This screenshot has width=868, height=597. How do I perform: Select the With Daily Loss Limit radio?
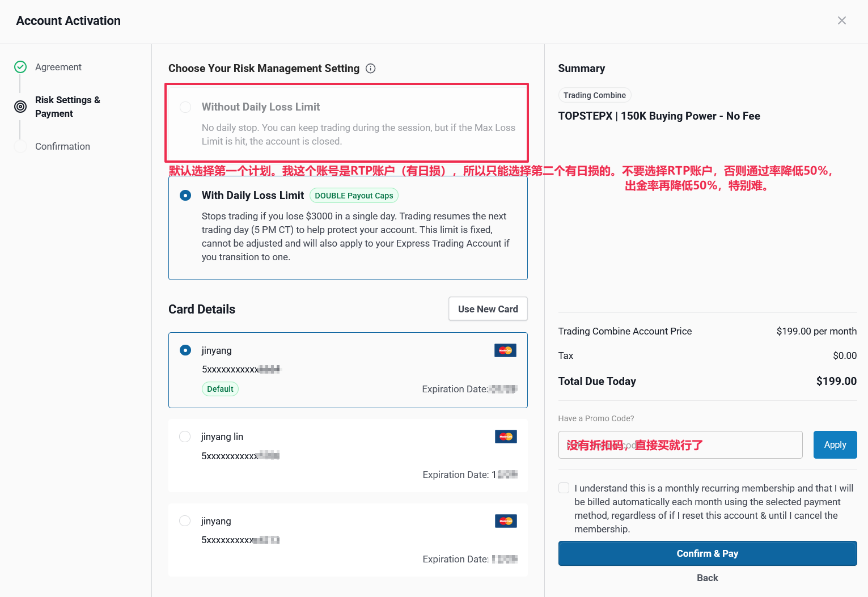click(x=185, y=196)
